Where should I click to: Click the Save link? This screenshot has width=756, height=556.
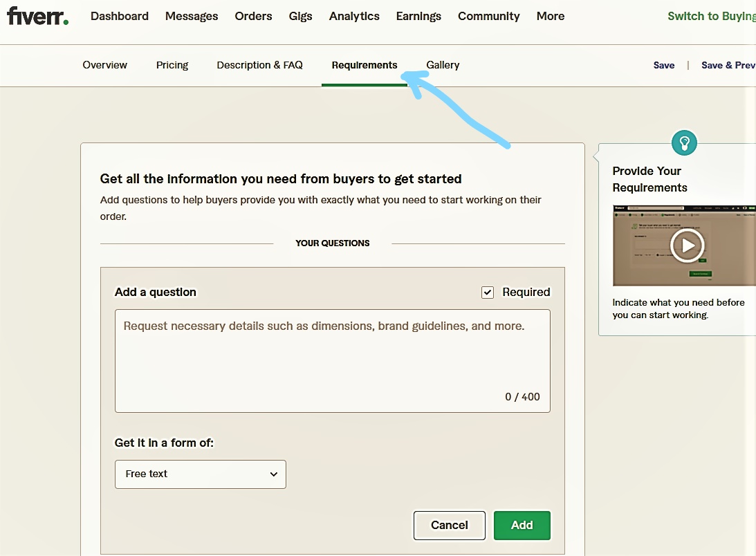tap(664, 65)
